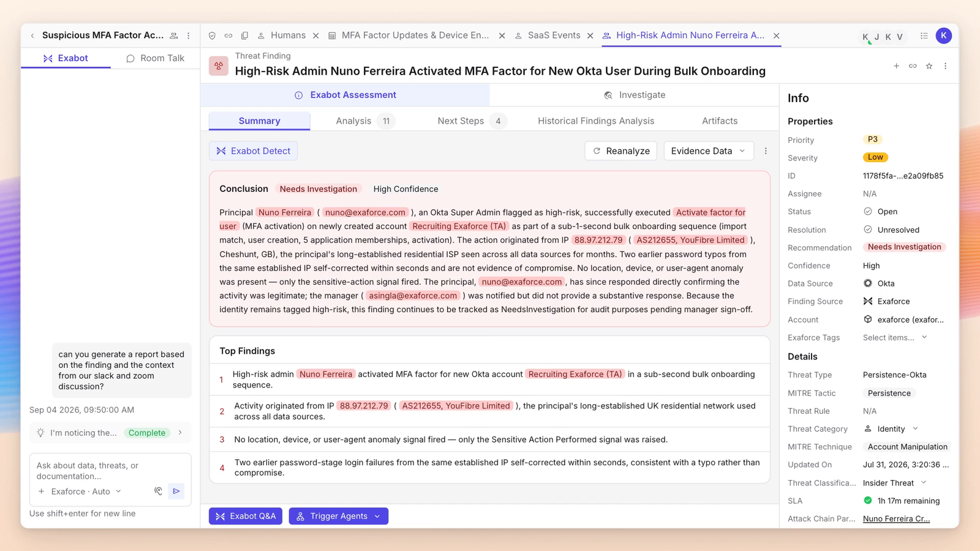Open the room's three-dot options menu
This screenshot has height=551, width=980.
tap(189, 36)
